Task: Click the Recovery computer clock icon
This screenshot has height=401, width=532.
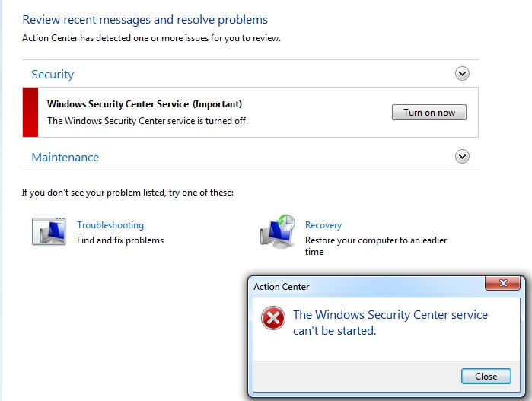Action: 278,231
